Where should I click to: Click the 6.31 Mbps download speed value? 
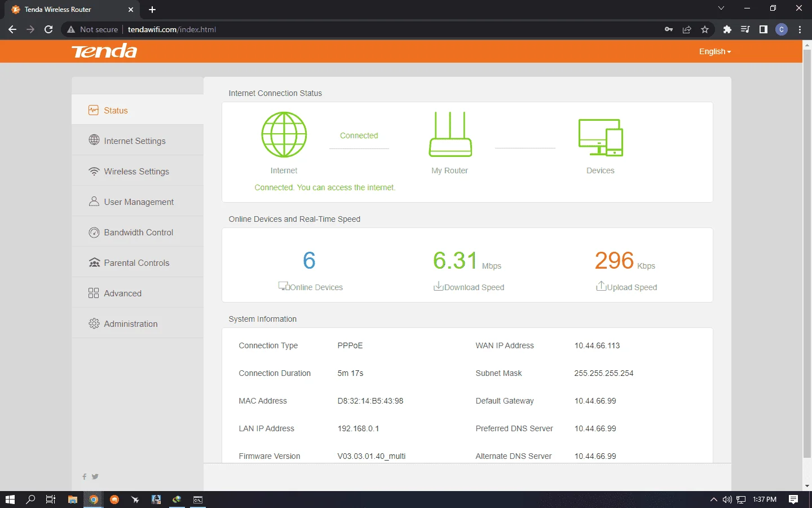467,261
